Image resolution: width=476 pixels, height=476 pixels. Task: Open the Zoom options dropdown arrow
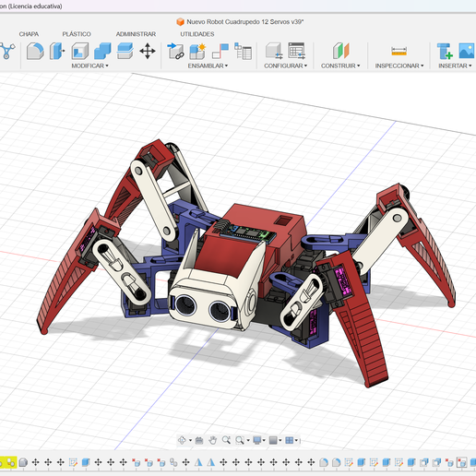(x=248, y=441)
